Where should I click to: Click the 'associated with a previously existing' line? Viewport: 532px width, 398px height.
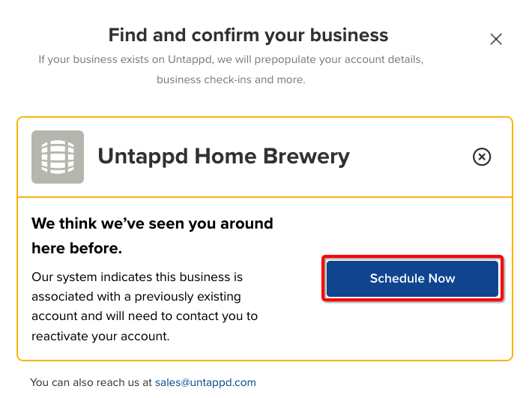136,297
